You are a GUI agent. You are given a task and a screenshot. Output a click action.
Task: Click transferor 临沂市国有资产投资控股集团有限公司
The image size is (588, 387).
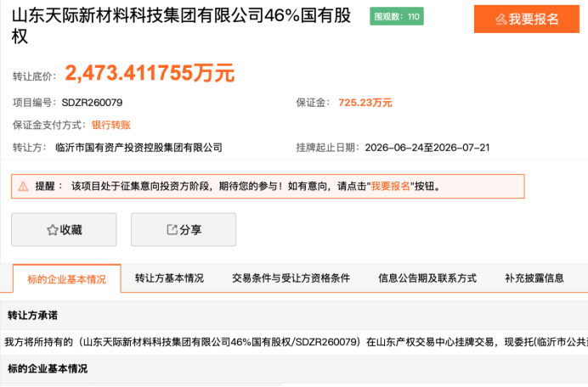pos(139,148)
